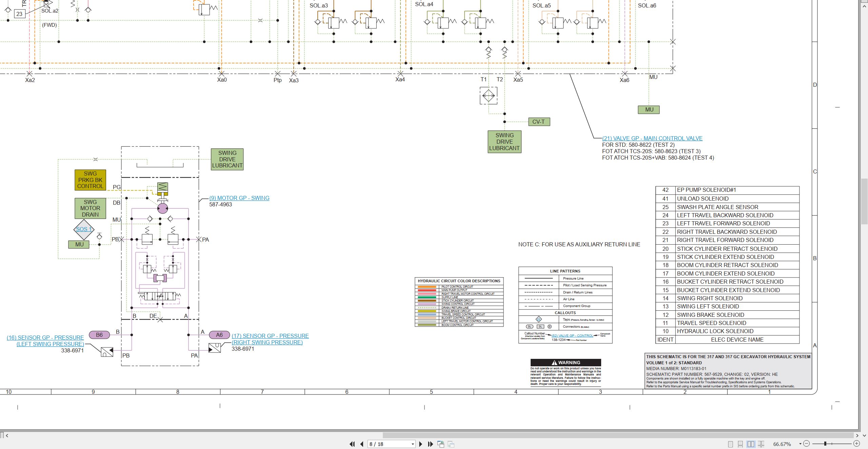Click the go-to-next-view icon
Viewport: 868px width, 449px height.
click(451, 444)
